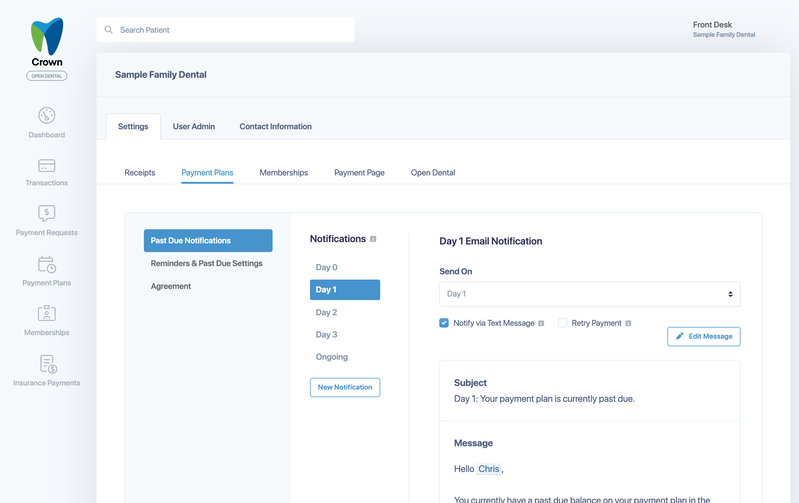Click info icon next to Notify via Text Message
The height and width of the screenshot is (503, 799).
click(x=541, y=323)
